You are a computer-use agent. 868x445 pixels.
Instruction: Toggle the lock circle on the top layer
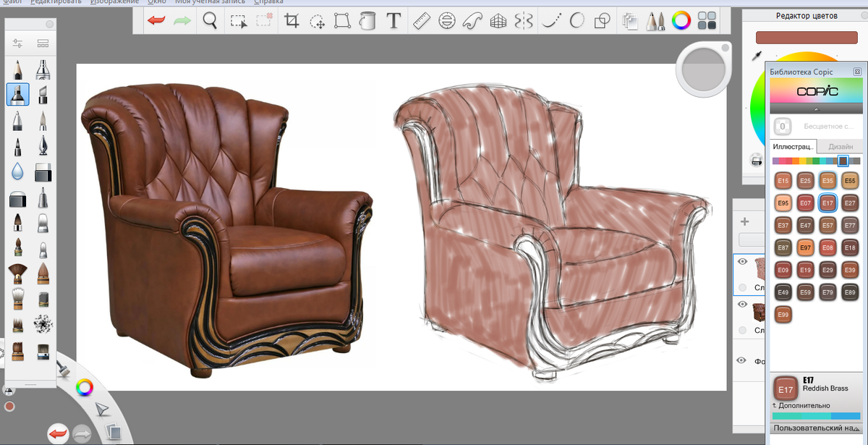tap(742, 287)
